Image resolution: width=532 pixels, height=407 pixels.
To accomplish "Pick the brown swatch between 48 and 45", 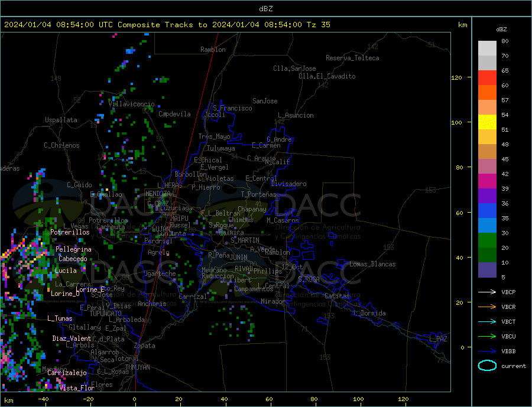I will [487, 152].
